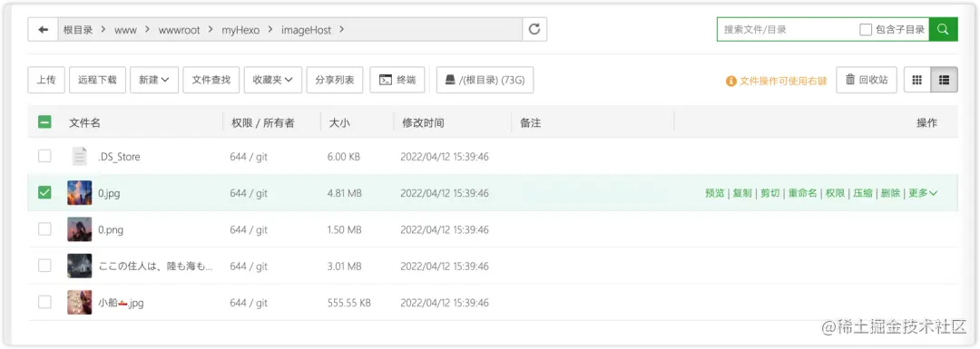Image resolution: width=980 pixels, height=349 pixels.
Task: Click the green search magnifier button
Action: pos(943,29)
